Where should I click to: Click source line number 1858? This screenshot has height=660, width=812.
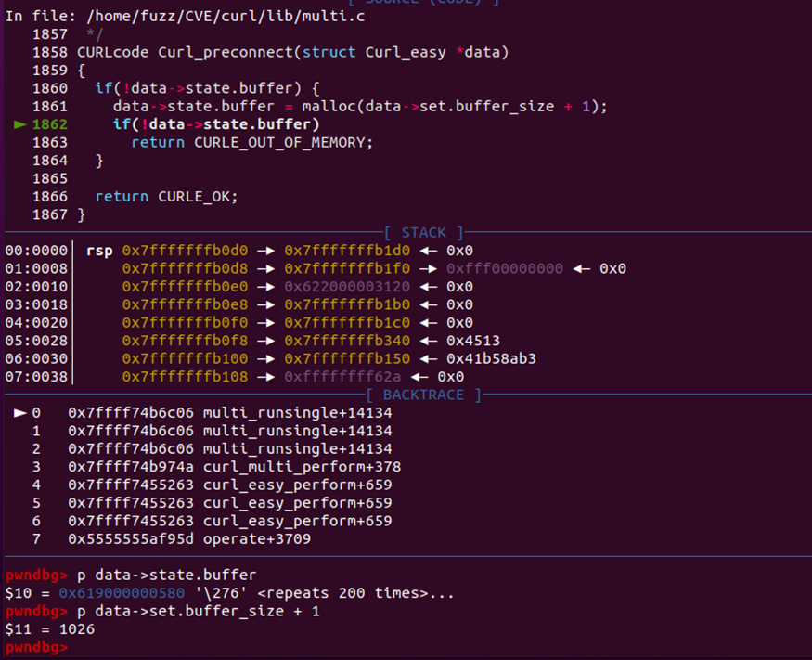[50, 52]
